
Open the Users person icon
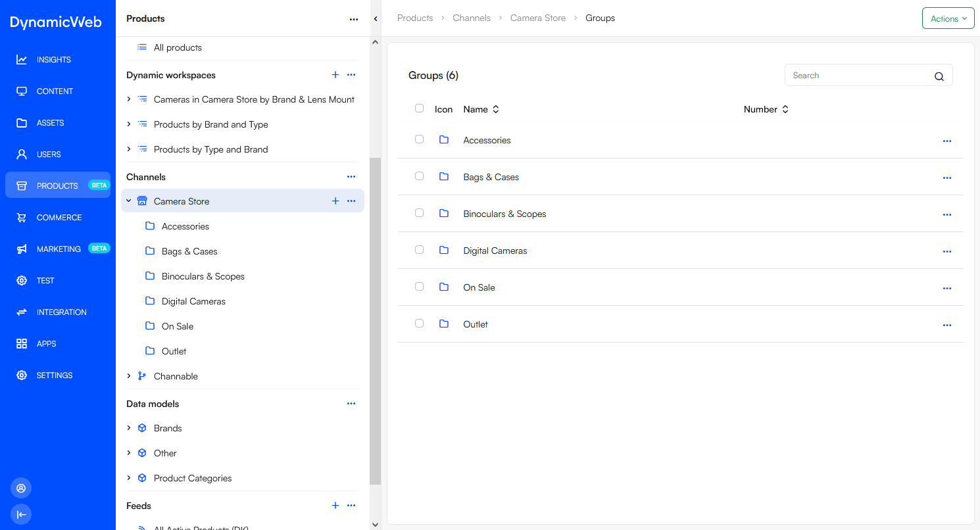point(22,155)
